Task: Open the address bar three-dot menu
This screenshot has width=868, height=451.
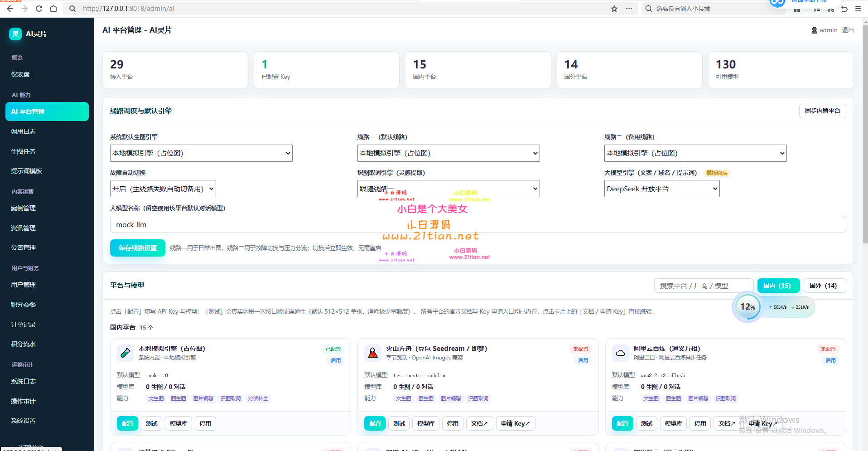Action: (x=629, y=9)
